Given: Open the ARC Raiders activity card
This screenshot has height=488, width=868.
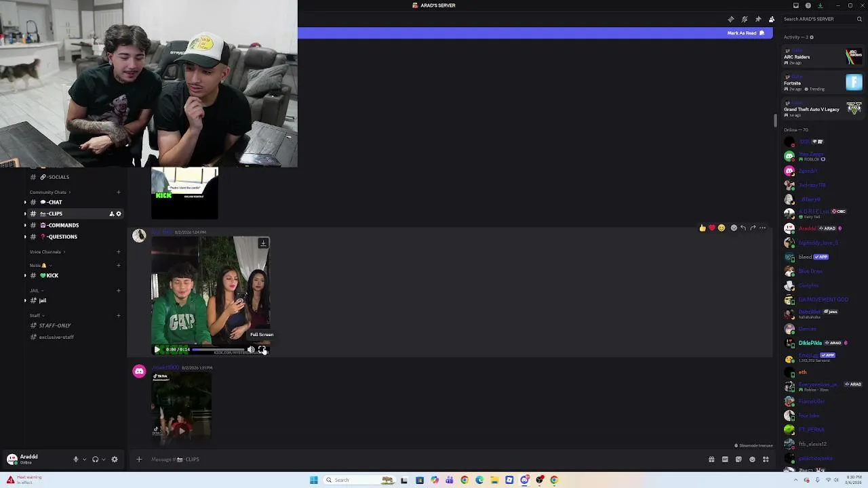Looking at the screenshot, I should tap(822, 57).
